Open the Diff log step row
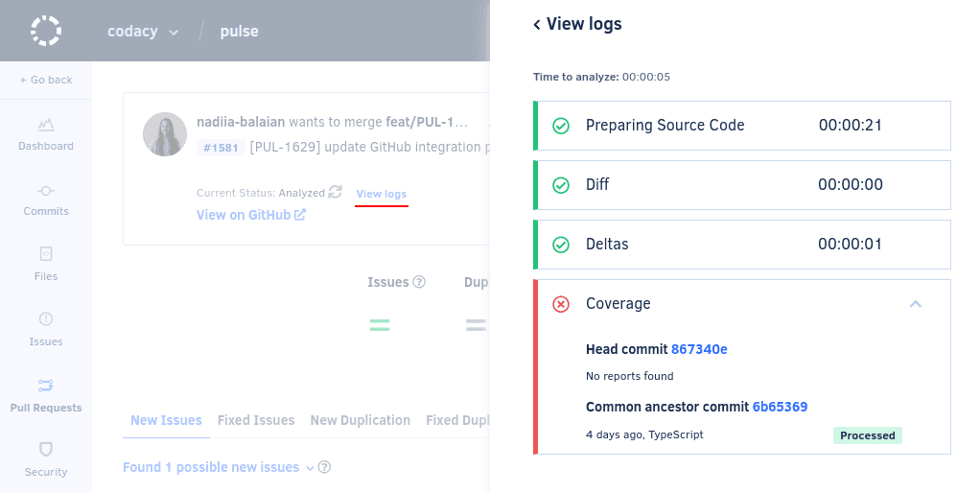The width and height of the screenshot is (980, 493). (x=742, y=185)
